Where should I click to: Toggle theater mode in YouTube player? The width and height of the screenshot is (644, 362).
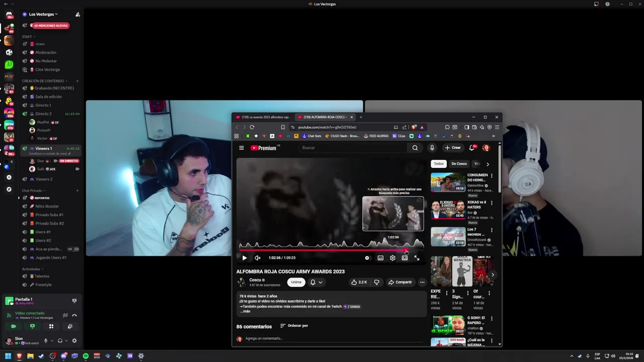tap(405, 258)
